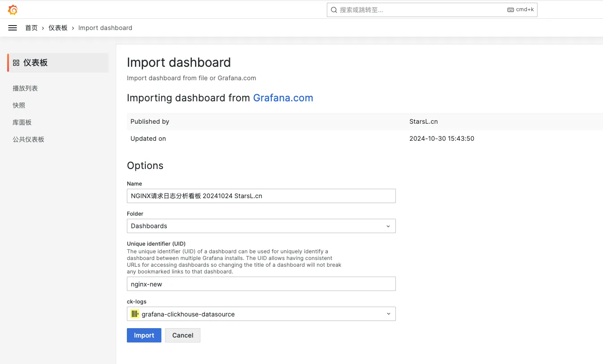This screenshot has width=603, height=364.
Task: Open 播放列表 in the sidebar
Action: [25, 88]
